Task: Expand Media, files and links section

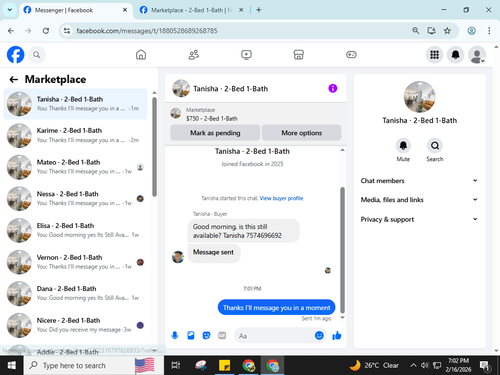Action: [x=419, y=200]
